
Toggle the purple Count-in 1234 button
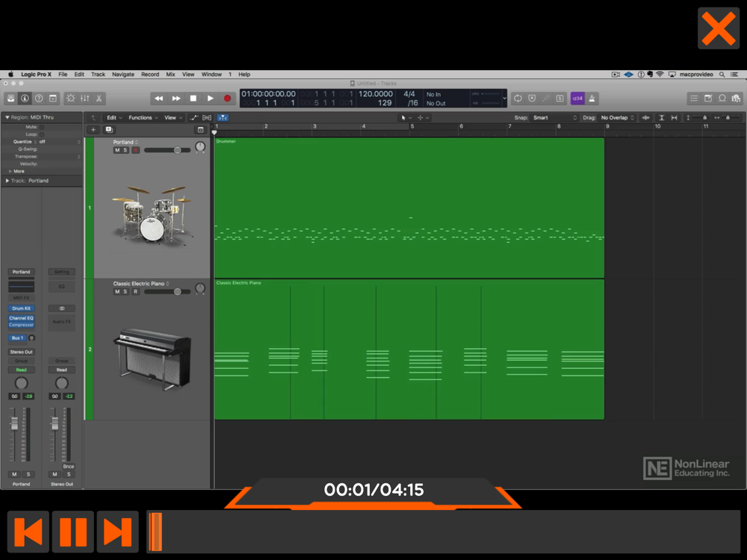(x=577, y=99)
